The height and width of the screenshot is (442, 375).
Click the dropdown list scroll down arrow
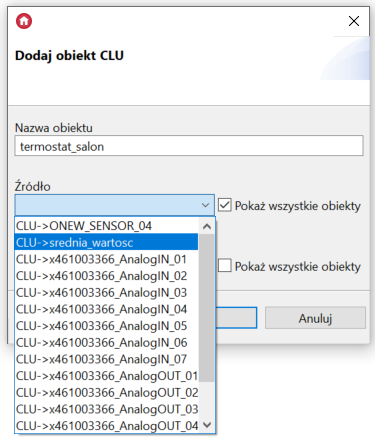[207, 425]
